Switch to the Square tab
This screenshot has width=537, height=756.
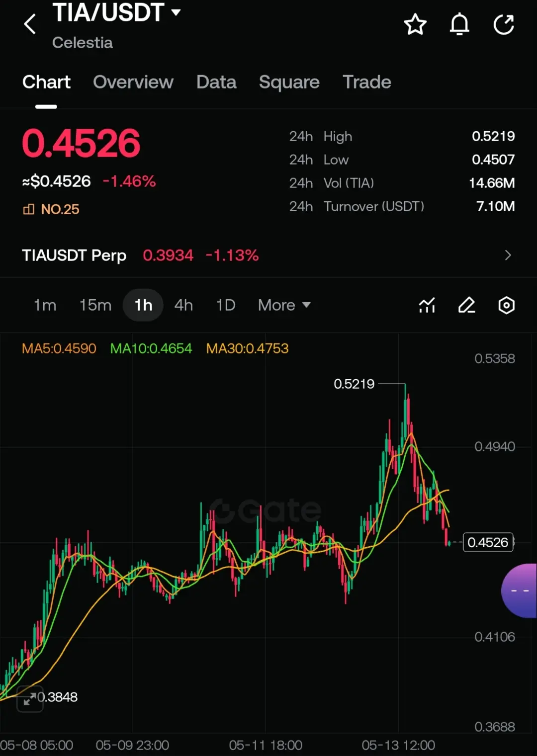pos(289,82)
